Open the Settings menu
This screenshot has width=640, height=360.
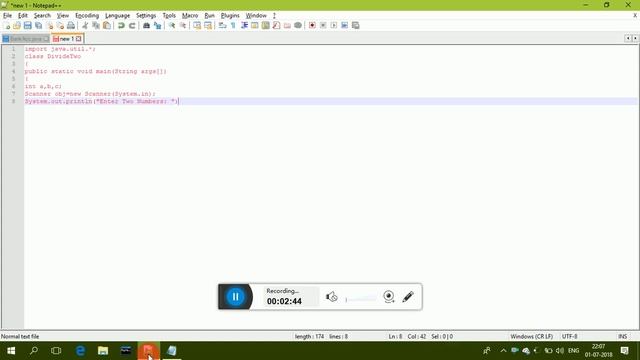click(x=146, y=16)
